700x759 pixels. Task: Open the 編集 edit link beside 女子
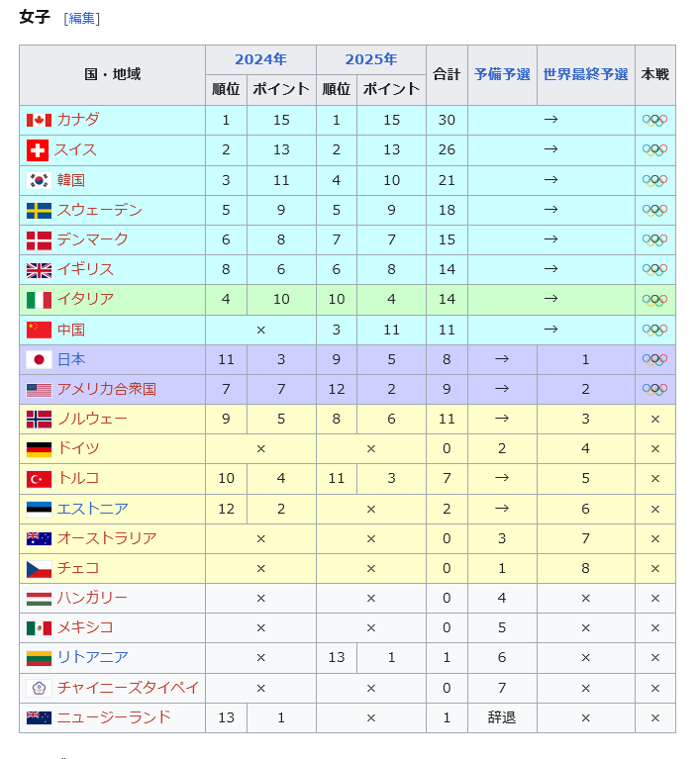point(82,18)
